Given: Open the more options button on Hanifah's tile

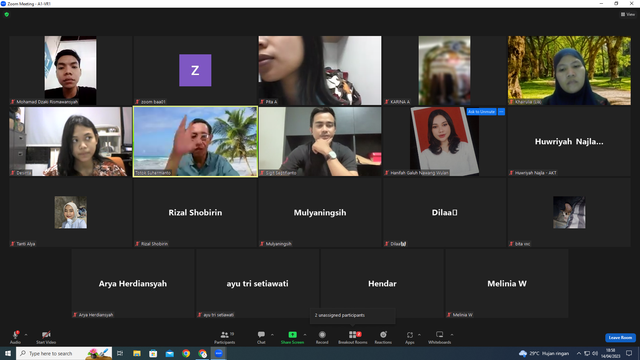Looking at the screenshot, I should coord(501,111).
